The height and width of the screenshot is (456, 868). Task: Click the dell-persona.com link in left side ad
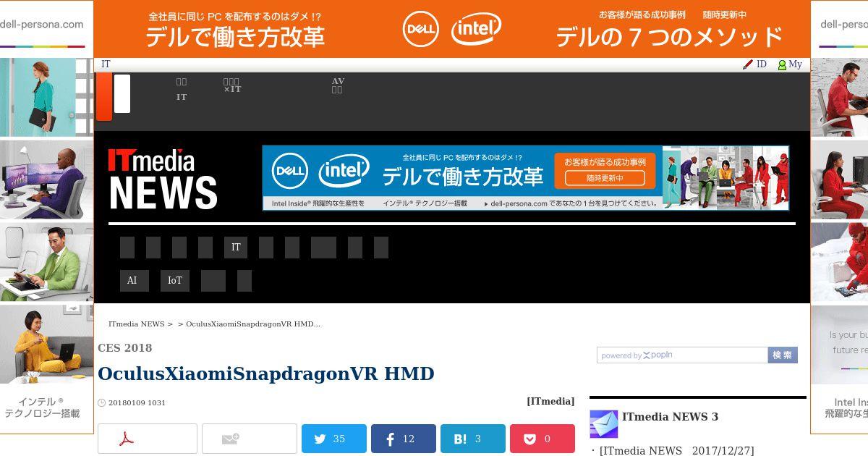41,24
